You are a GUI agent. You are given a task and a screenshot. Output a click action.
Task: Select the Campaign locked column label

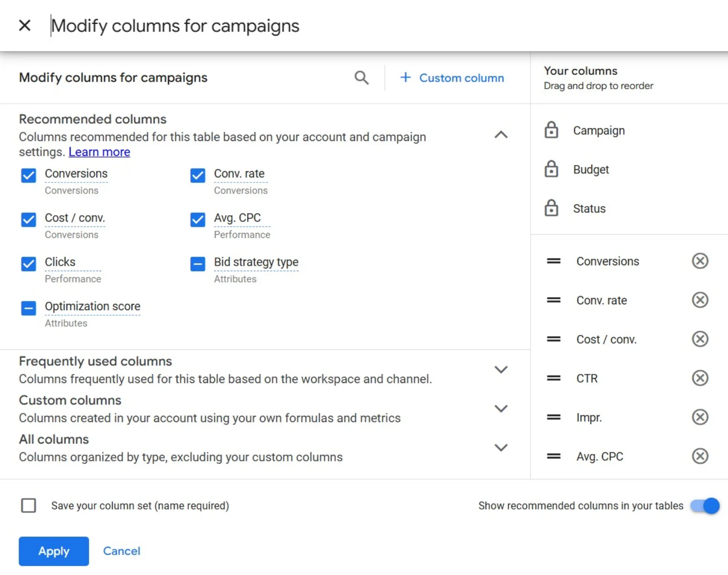[599, 131]
